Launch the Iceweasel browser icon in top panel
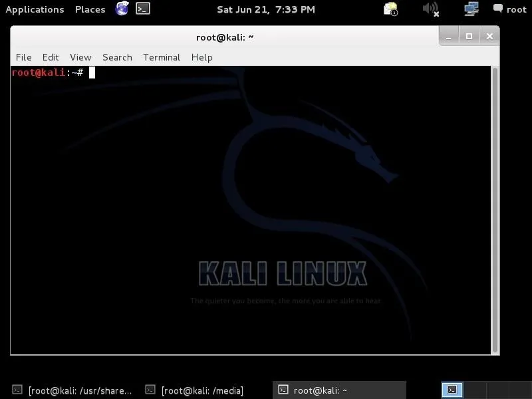 (x=122, y=9)
